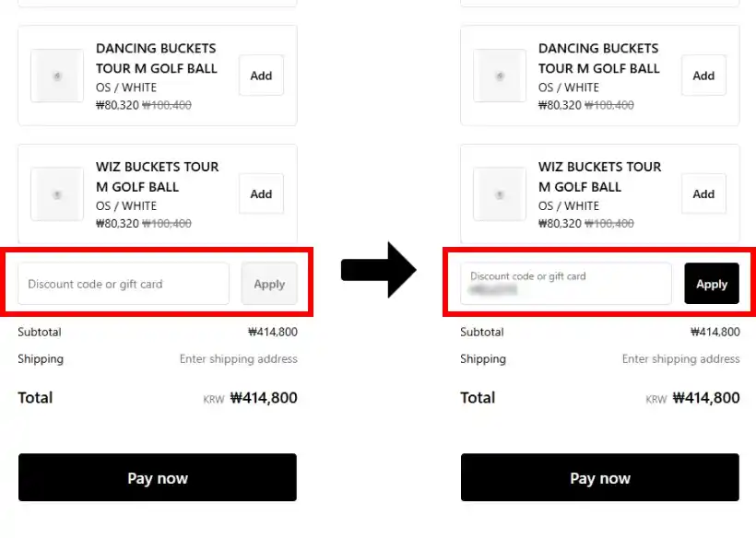
Task: Add Wiz Buckets golf ball in right panel
Action: (703, 193)
